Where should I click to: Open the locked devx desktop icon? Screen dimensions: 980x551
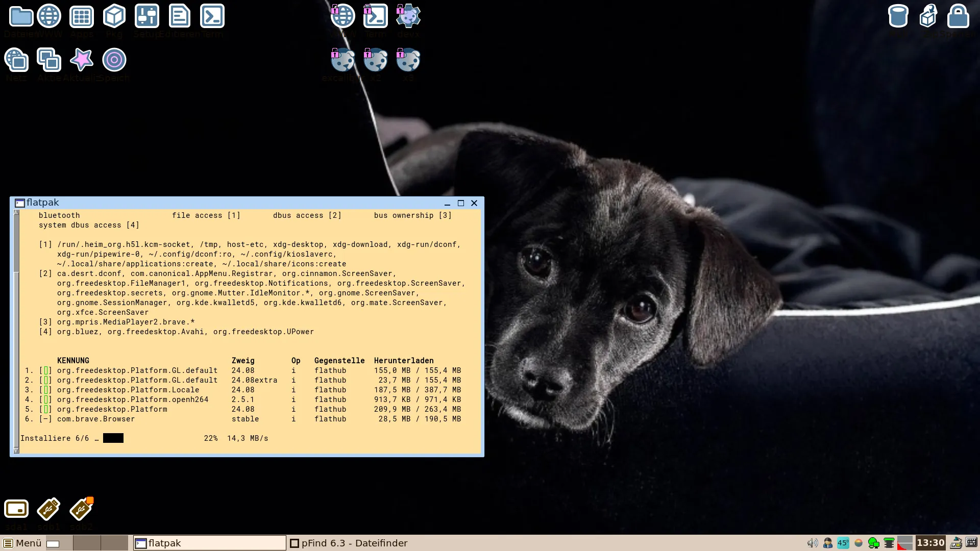[x=408, y=17]
